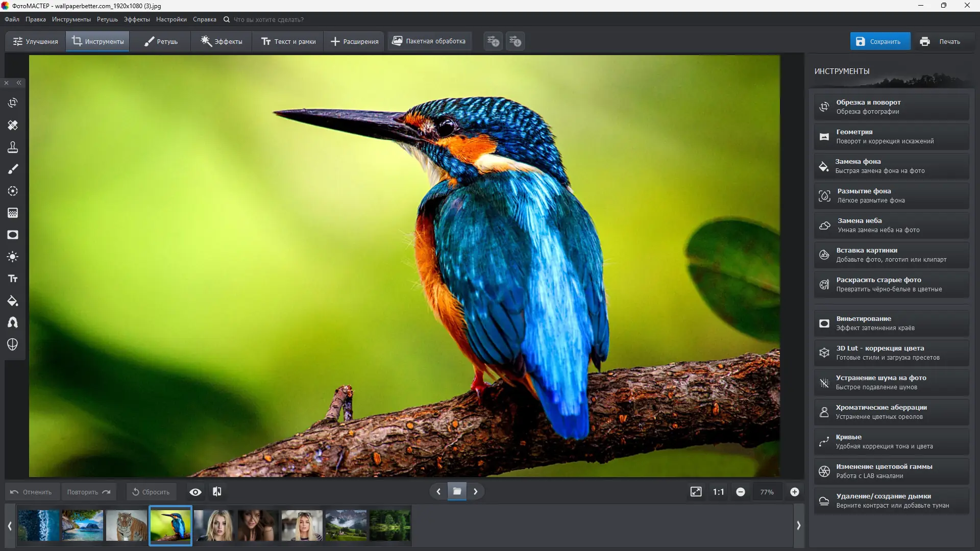This screenshot has height=551, width=980.
Task: Zoom in with the plus button
Action: click(x=794, y=492)
